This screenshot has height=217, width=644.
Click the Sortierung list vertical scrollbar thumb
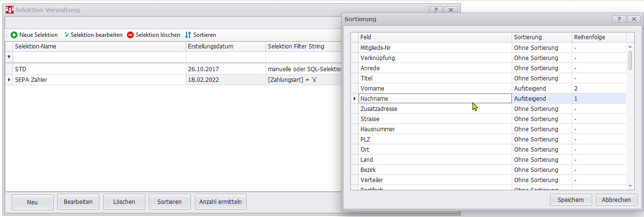[x=630, y=60]
